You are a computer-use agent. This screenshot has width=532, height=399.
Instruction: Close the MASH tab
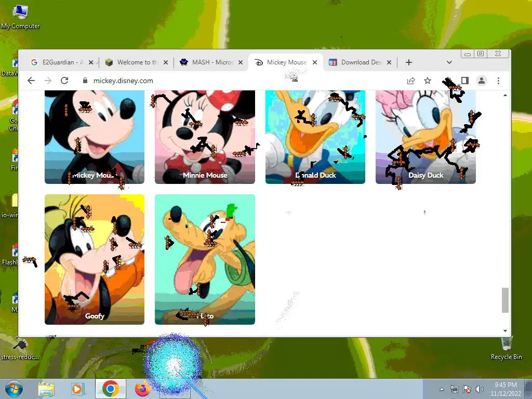click(240, 62)
